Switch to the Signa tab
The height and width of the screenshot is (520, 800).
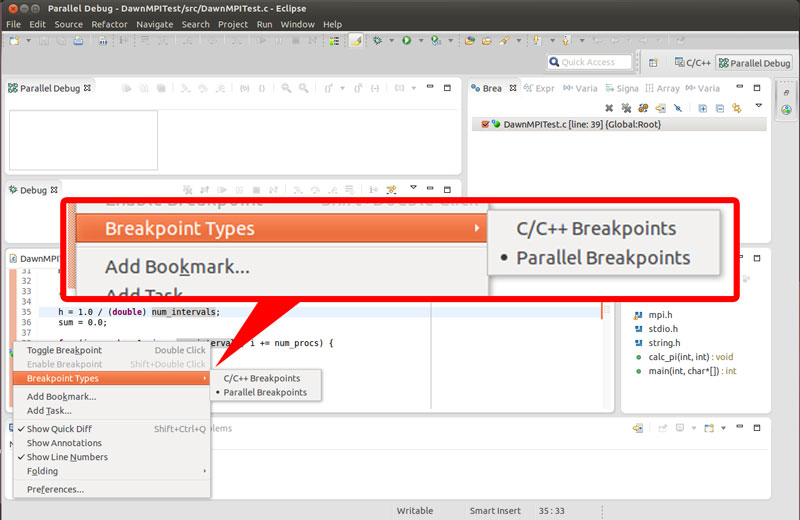(622, 88)
